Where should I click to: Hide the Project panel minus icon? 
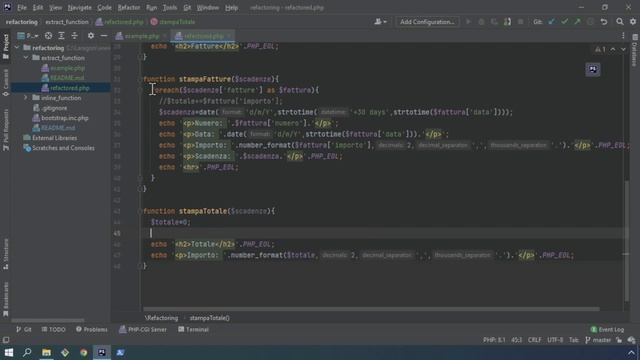pyautogui.click(x=104, y=36)
